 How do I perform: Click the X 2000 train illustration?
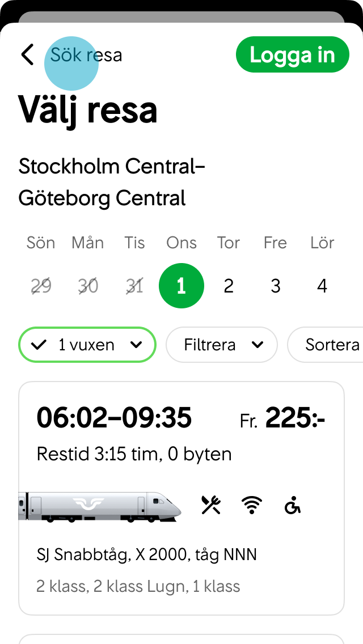point(99,503)
